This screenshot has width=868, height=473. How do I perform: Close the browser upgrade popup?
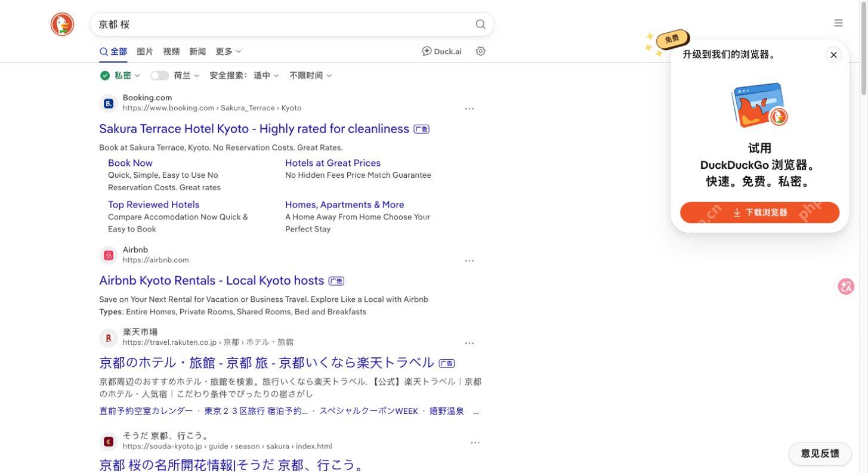pyautogui.click(x=833, y=55)
